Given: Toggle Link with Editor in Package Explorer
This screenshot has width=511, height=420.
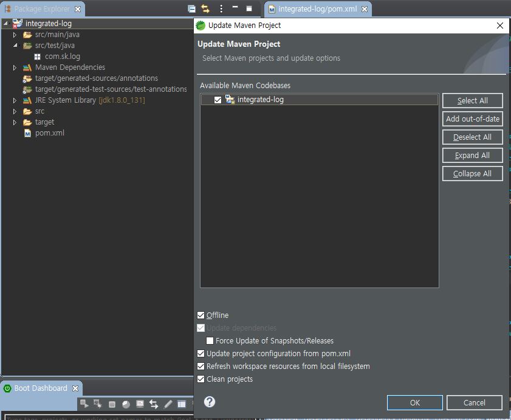Looking at the screenshot, I should [x=205, y=9].
